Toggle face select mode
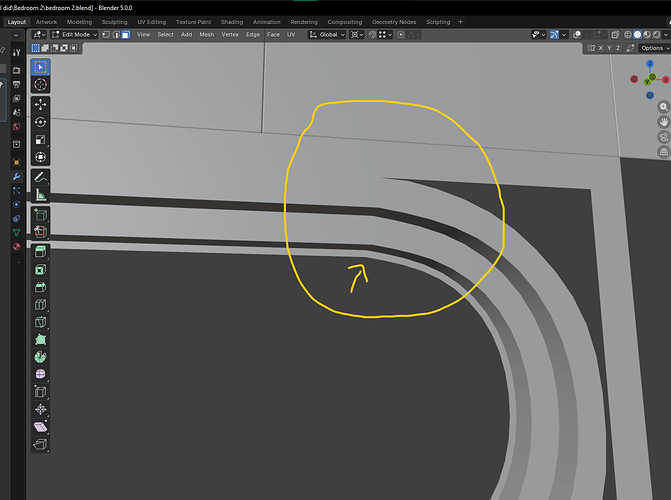Image resolution: width=671 pixels, height=500 pixels. pyautogui.click(x=126, y=35)
